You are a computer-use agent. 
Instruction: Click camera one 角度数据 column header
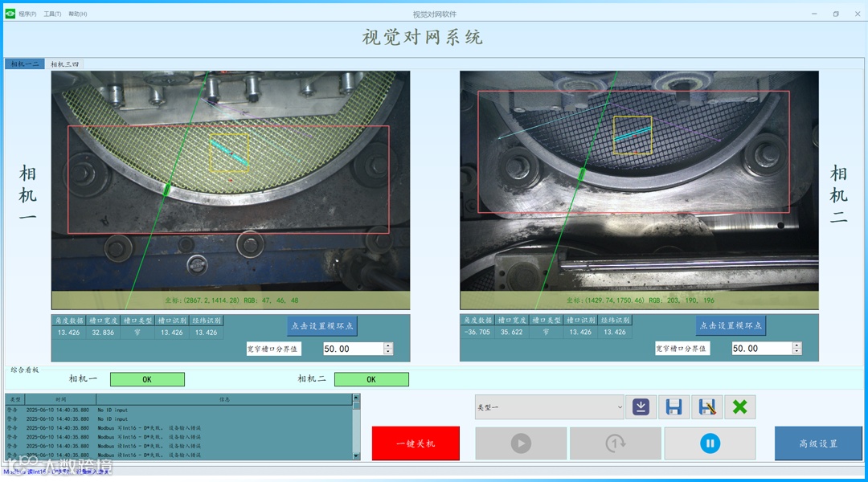[68, 321]
